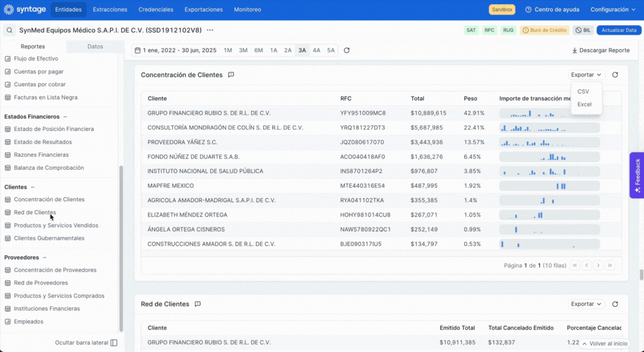Image resolution: width=644 pixels, height=352 pixels.
Task: Click the Estado de Resultados table icon
Action: click(x=7, y=142)
